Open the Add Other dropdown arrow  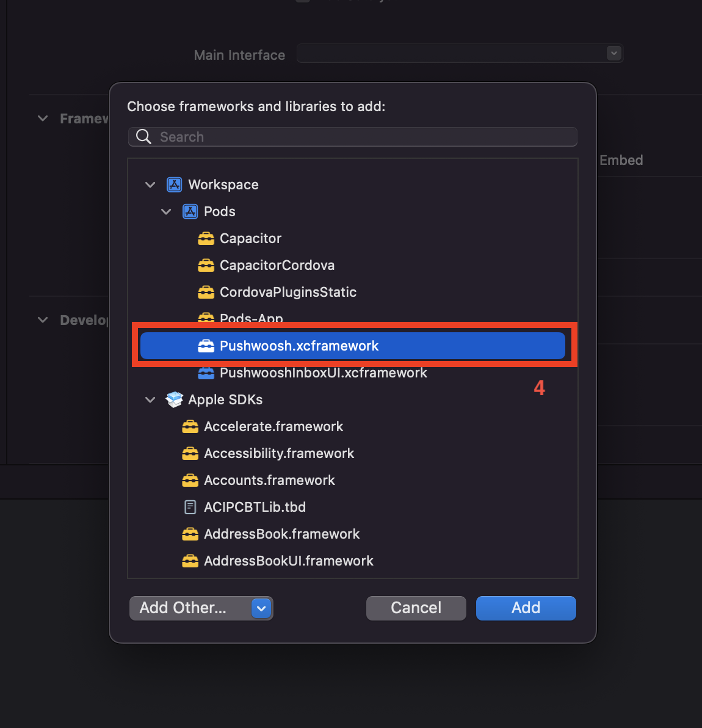point(261,608)
